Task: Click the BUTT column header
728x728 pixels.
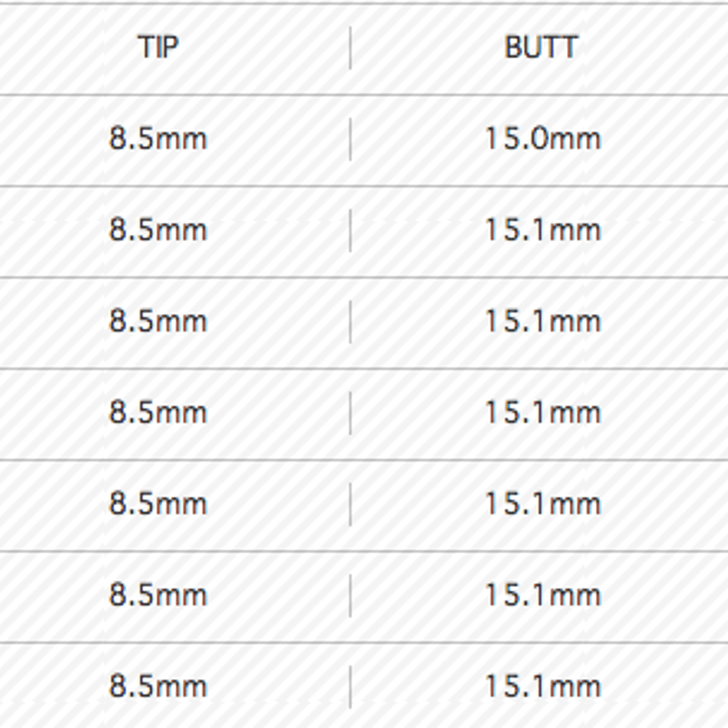Action: coord(541,47)
